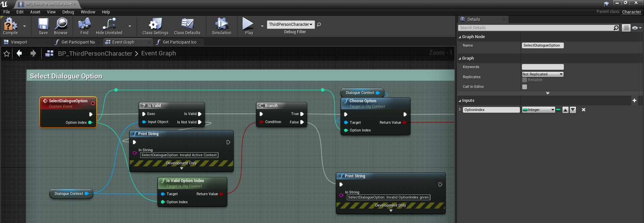
Task: Open Character parent class link
Action: click(x=631, y=12)
